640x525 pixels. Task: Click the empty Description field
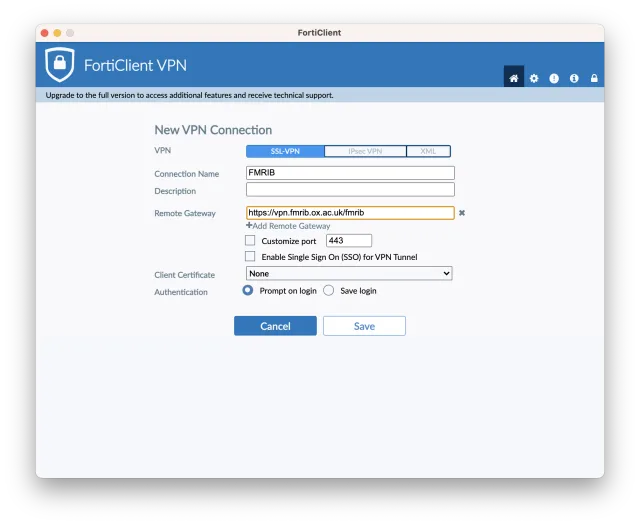(350, 189)
